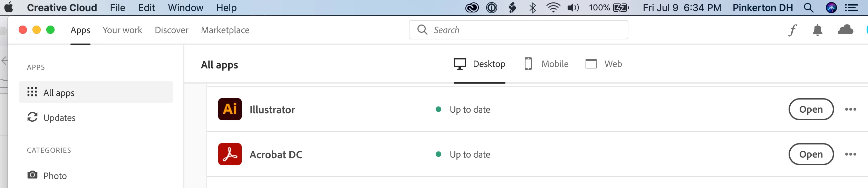
Task: Open the Wi-Fi status menu
Action: (553, 8)
